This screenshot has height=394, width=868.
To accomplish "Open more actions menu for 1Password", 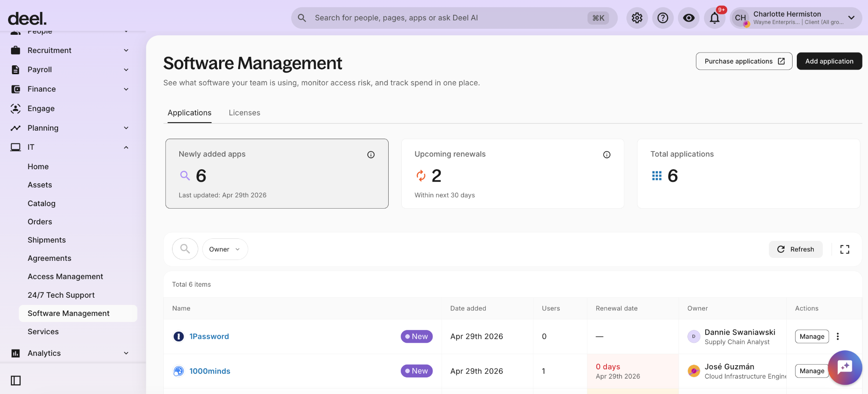I will pyautogui.click(x=837, y=336).
